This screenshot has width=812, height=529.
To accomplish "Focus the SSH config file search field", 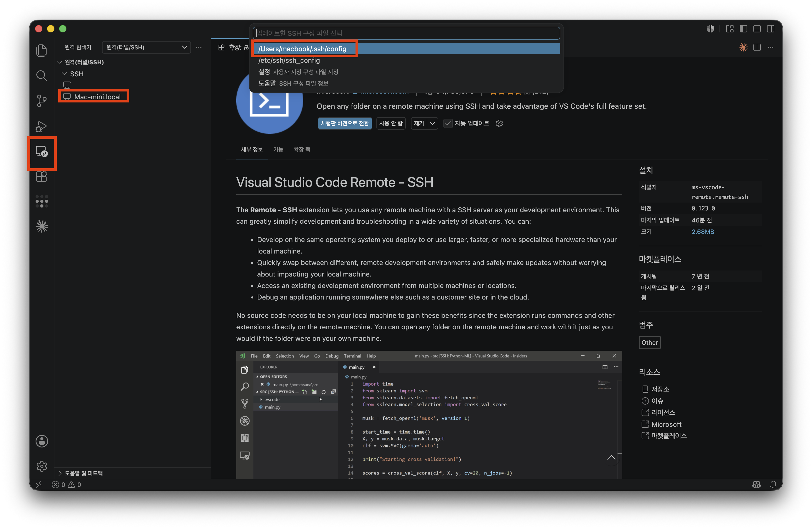I will [x=406, y=33].
